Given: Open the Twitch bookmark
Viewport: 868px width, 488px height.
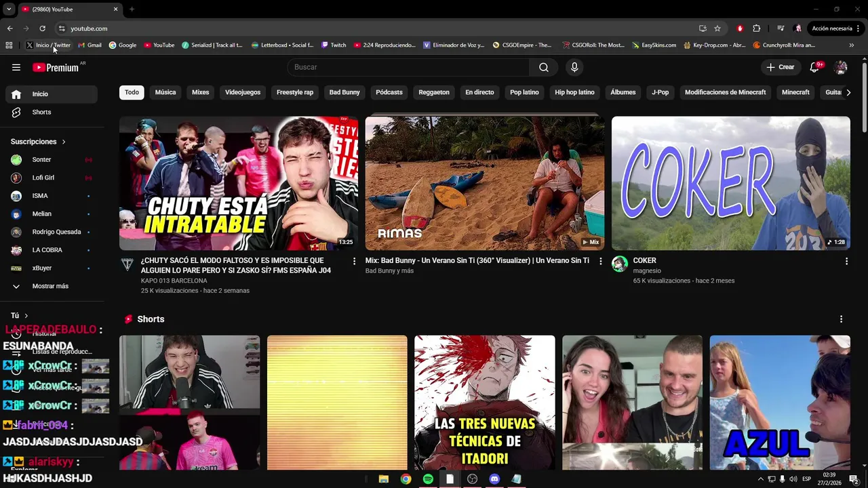Looking at the screenshot, I should 334,45.
